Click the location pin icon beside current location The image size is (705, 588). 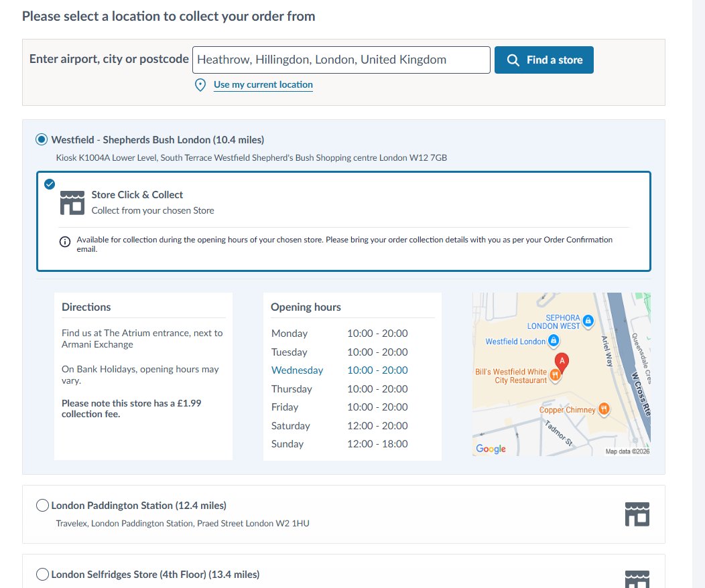coord(200,85)
